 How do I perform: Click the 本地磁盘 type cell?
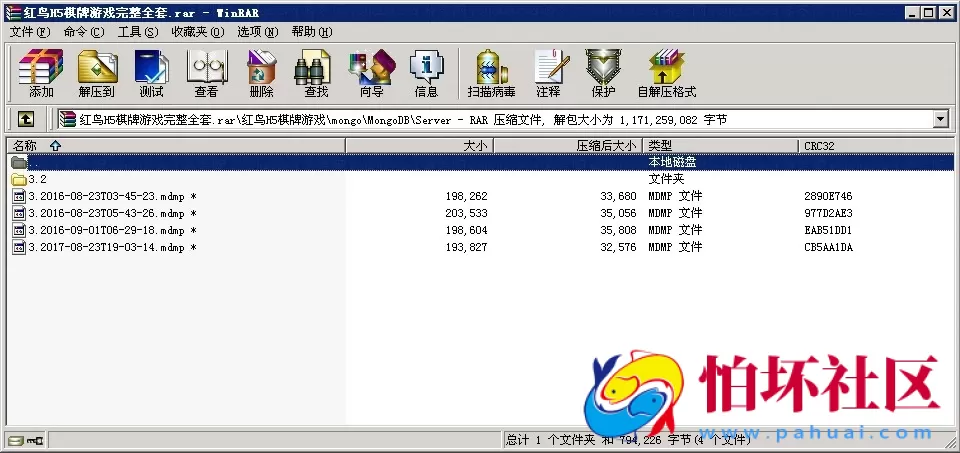click(672, 163)
